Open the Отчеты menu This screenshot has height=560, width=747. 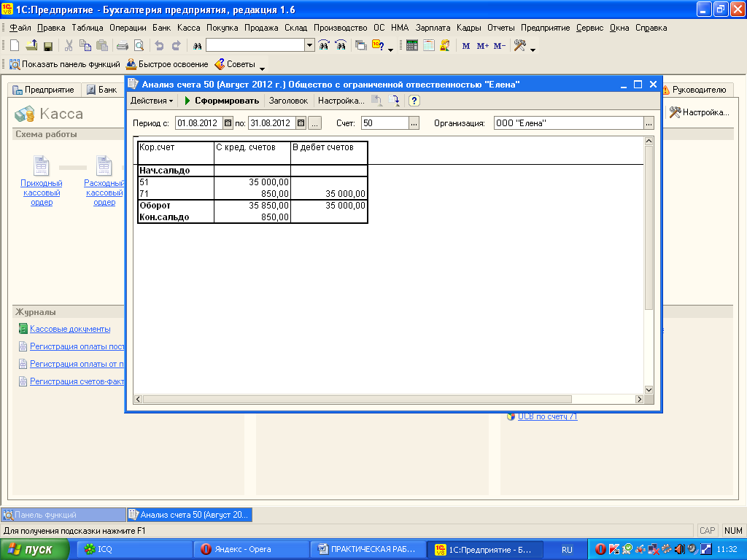(x=500, y=28)
